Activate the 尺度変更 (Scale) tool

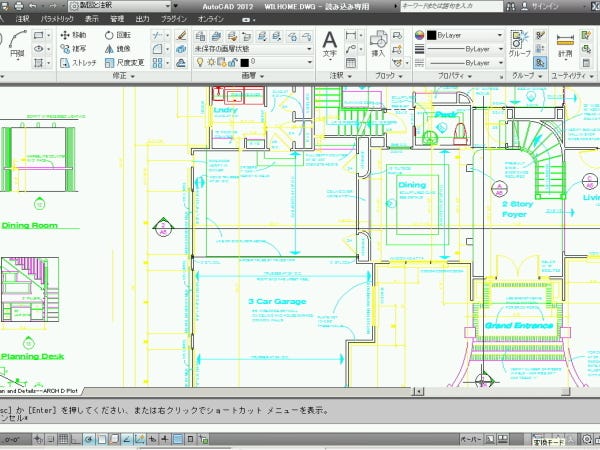tap(122, 61)
